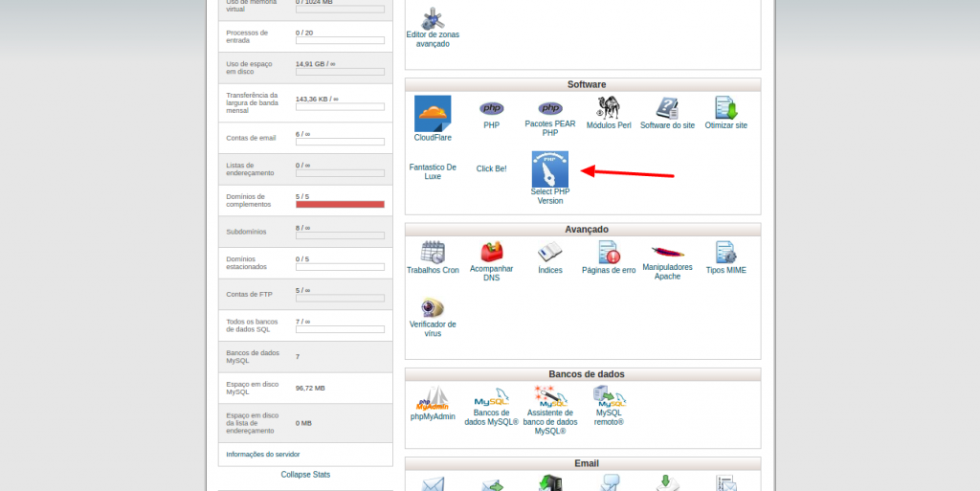The height and width of the screenshot is (491, 980).
Task: Click the Trabalhos Cron label
Action: click(433, 271)
